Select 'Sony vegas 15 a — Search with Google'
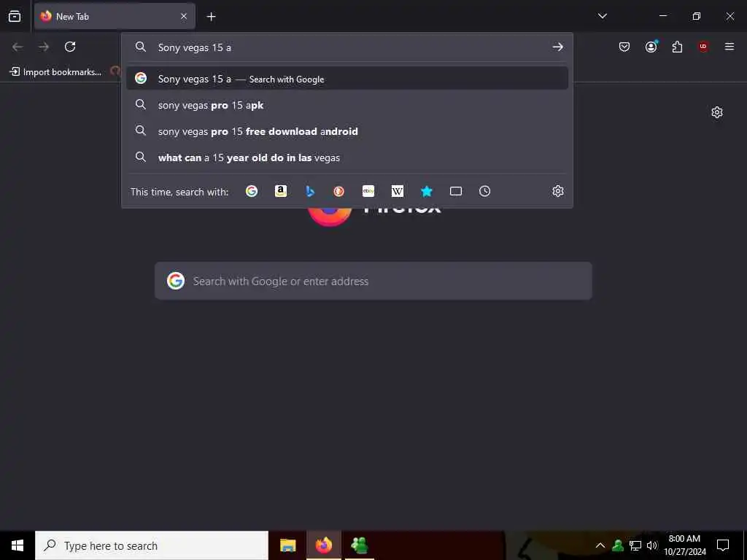 pyautogui.click(x=347, y=79)
